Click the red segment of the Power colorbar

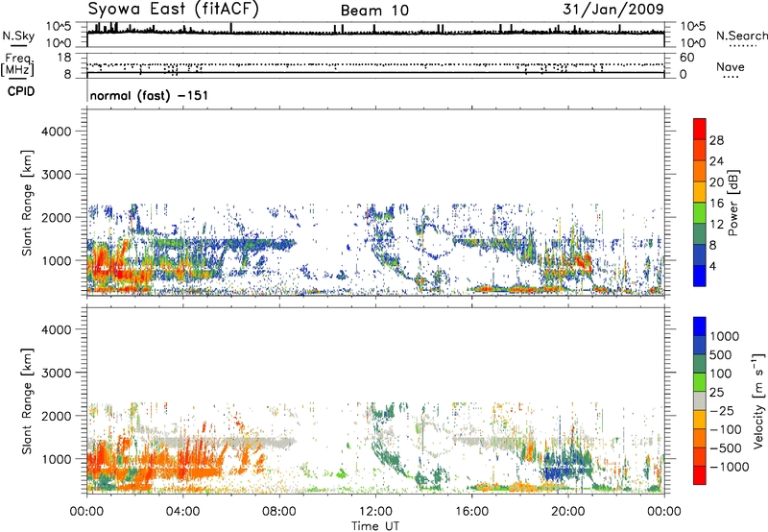(x=700, y=129)
